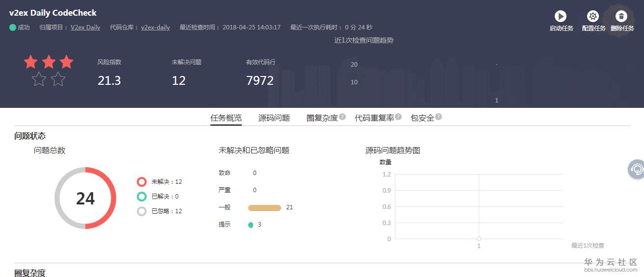The image size is (644, 277).
Task: Click the 源码问题趋势图 chart title
Action: coord(393,151)
